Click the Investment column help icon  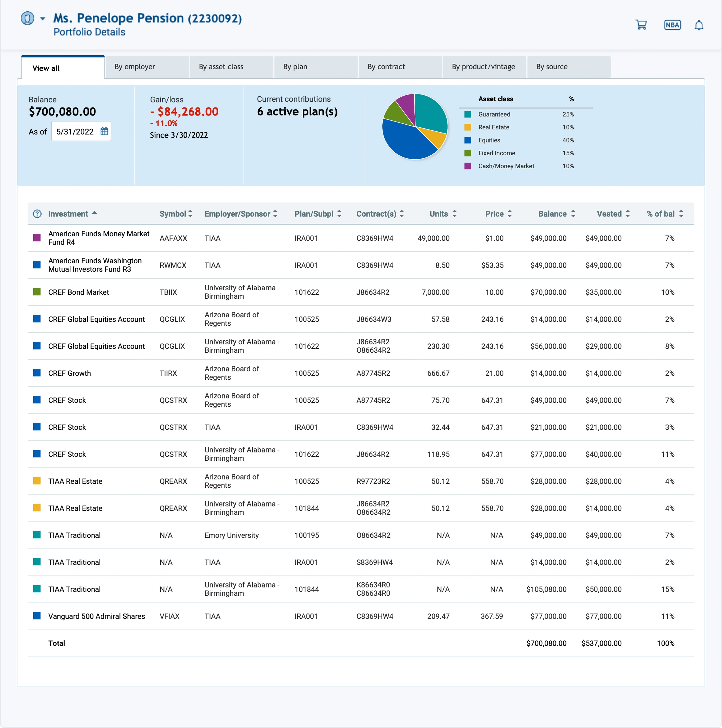pyautogui.click(x=37, y=214)
